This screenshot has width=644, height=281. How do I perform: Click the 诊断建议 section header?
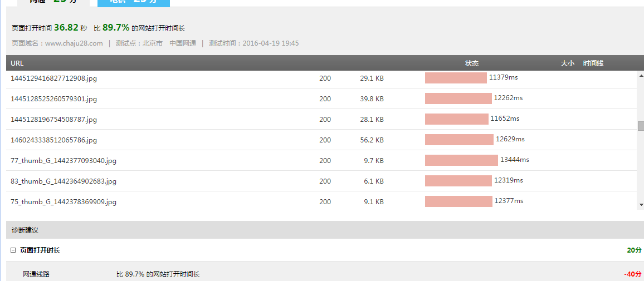[x=25, y=230]
